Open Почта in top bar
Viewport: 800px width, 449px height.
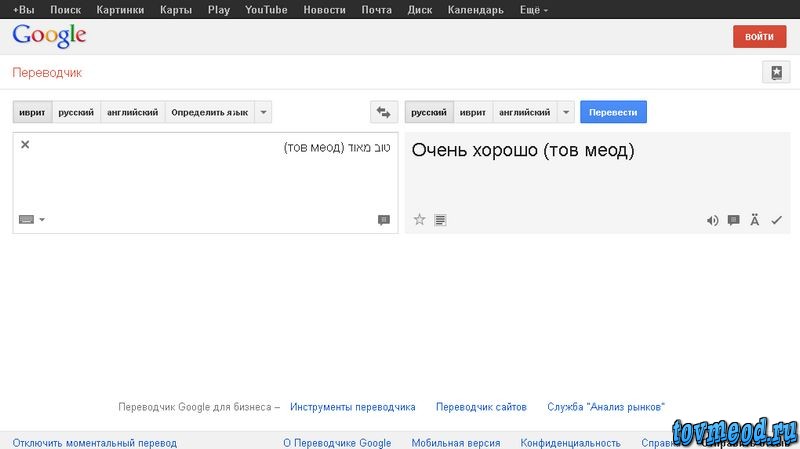[x=377, y=10]
